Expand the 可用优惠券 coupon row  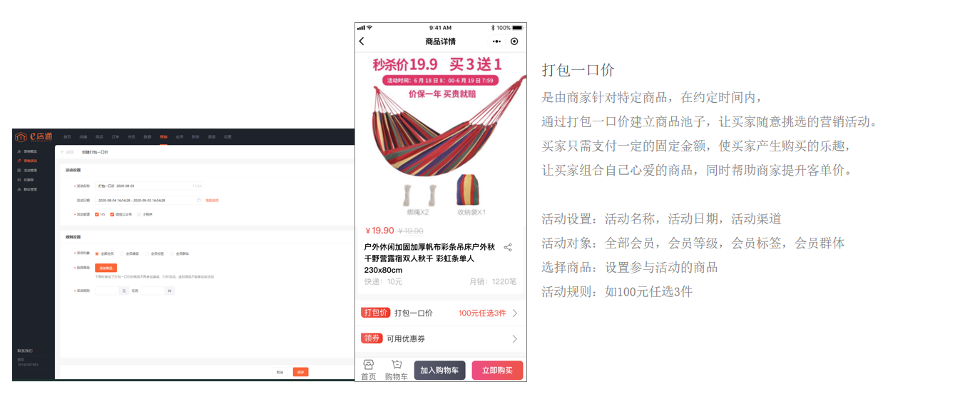coord(441,338)
